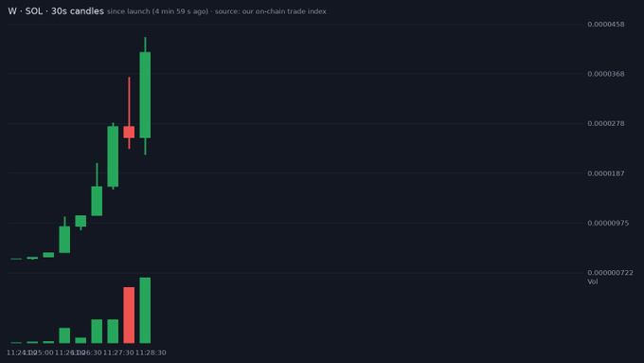
Task: Click the 0.0000458 price axis label
Action: 606,25
